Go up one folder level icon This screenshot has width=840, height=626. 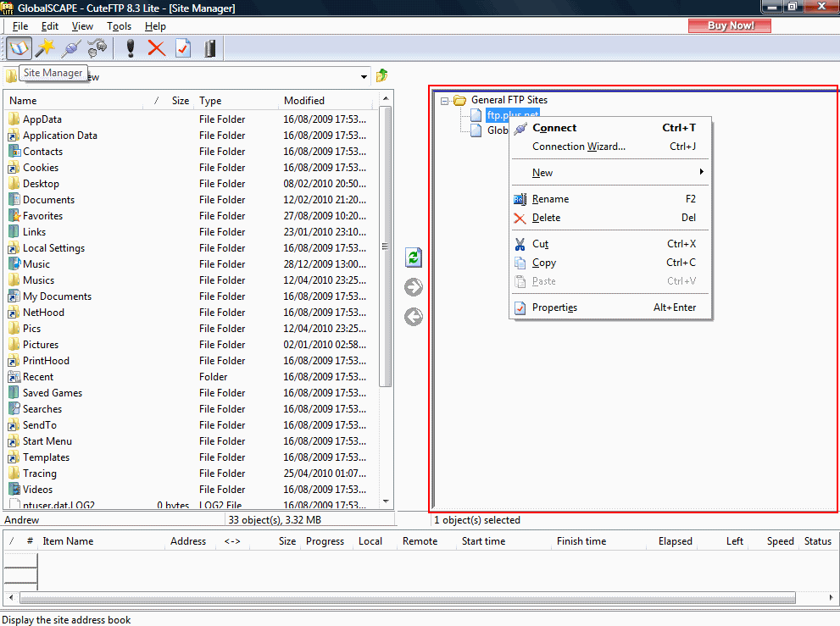click(x=382, y=76)
